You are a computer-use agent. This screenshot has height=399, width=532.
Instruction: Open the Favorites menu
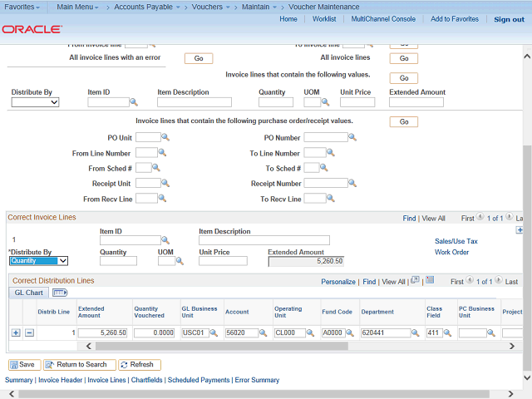click(24, 7)
